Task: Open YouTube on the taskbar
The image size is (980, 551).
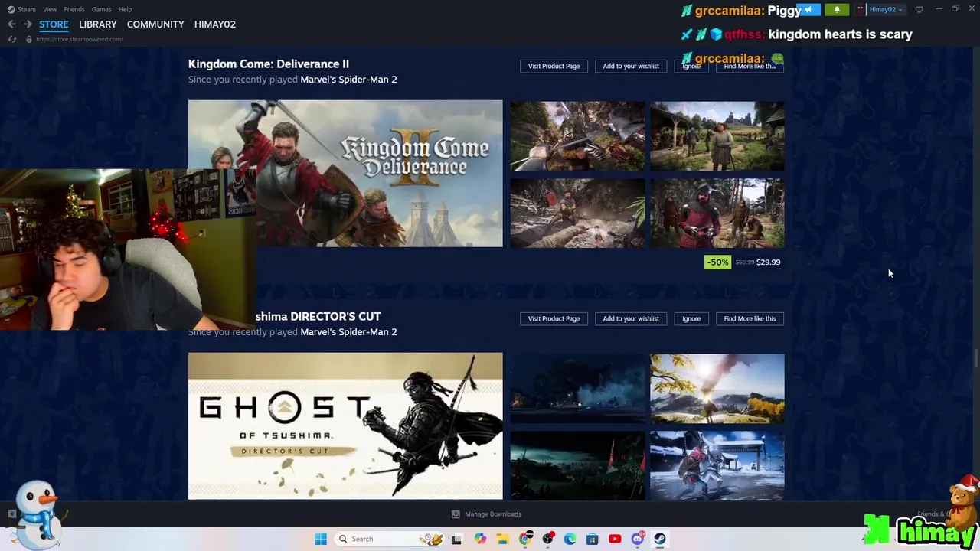Action: [x=615, y=539]
